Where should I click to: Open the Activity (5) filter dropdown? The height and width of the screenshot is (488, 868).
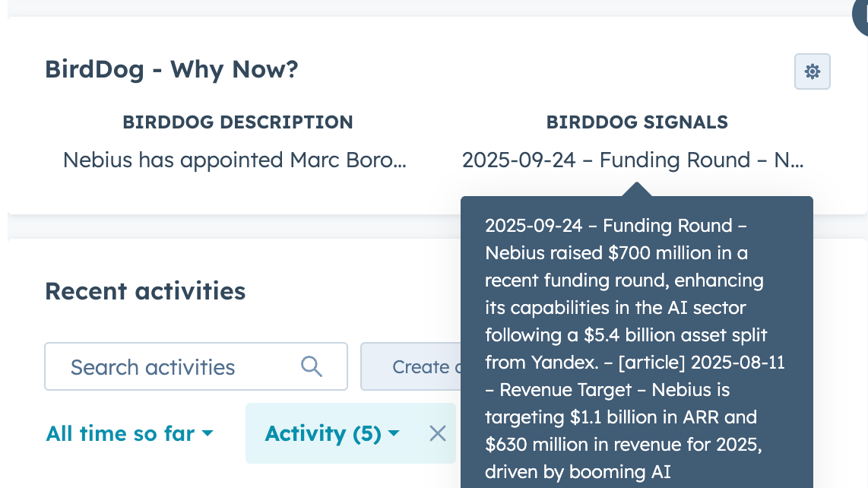323,433
